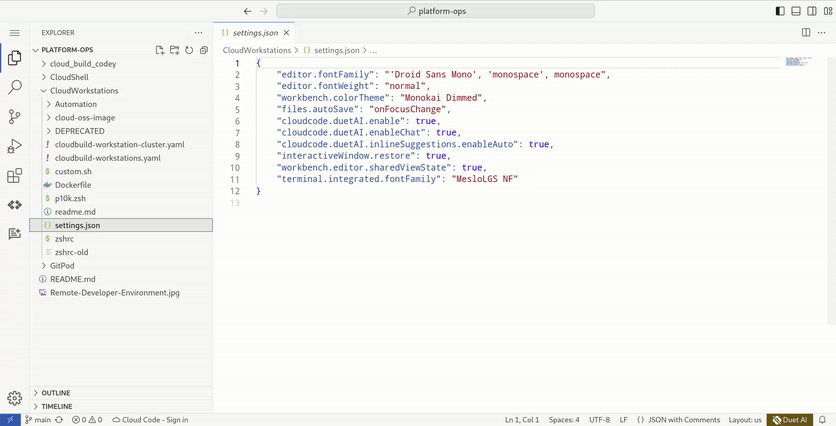The height and width of the screenshot is (426, 836).
Task: Expand the TIMELINE section
Action: click(x=121, y=406)
